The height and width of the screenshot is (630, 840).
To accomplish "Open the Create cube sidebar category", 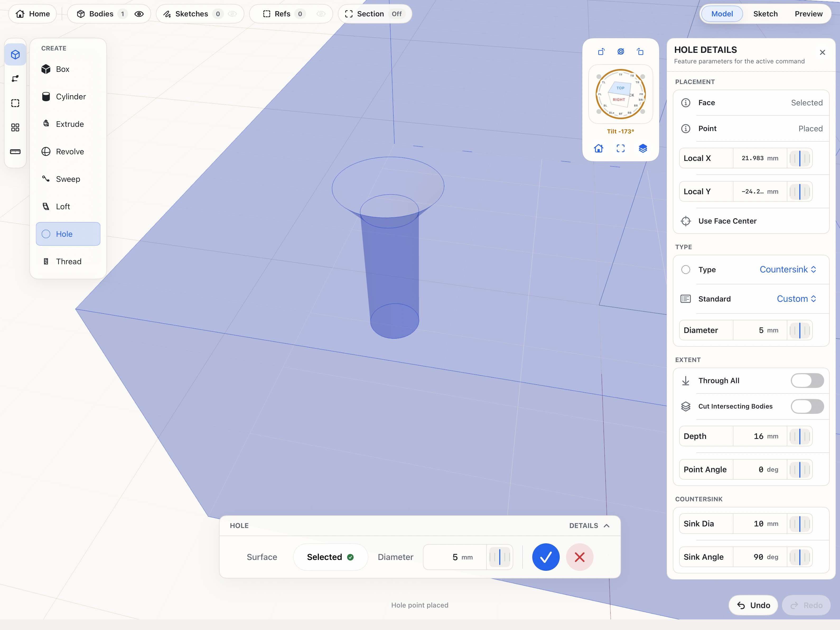I will (15, 55).
